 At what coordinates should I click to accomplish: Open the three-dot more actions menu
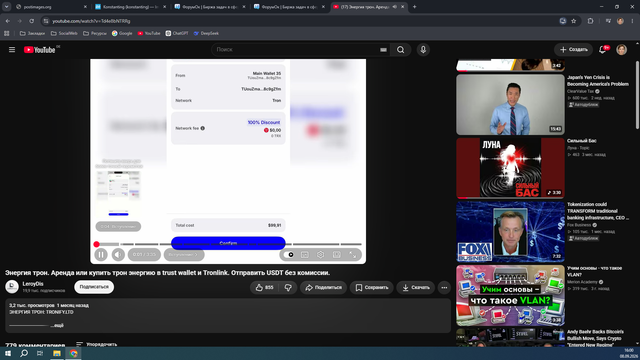pos(444,288)
